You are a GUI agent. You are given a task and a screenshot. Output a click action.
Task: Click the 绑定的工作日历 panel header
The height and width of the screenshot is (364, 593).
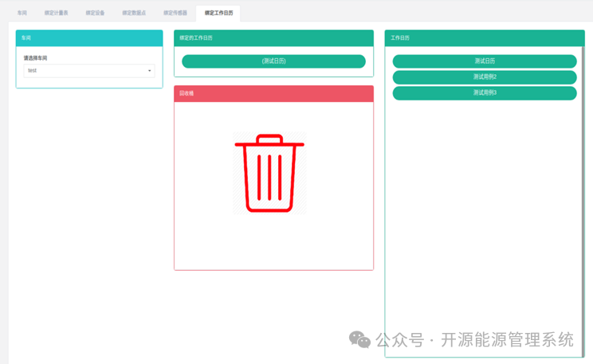pyautogui.click(x=274, y=38)
